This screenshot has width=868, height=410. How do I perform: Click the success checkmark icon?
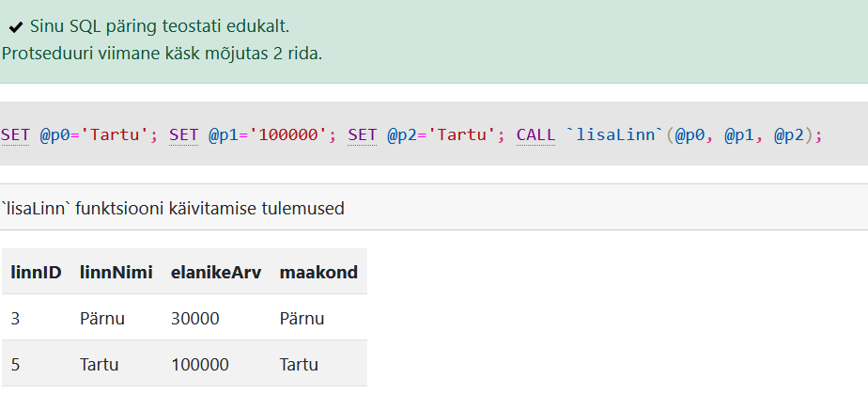pos(16,26)
